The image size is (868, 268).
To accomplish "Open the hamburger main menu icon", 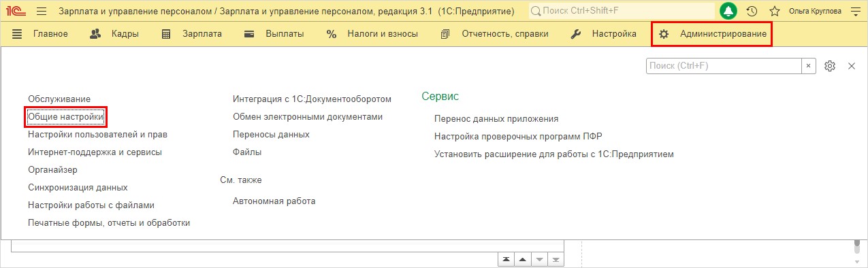I will tap(41, 12).
